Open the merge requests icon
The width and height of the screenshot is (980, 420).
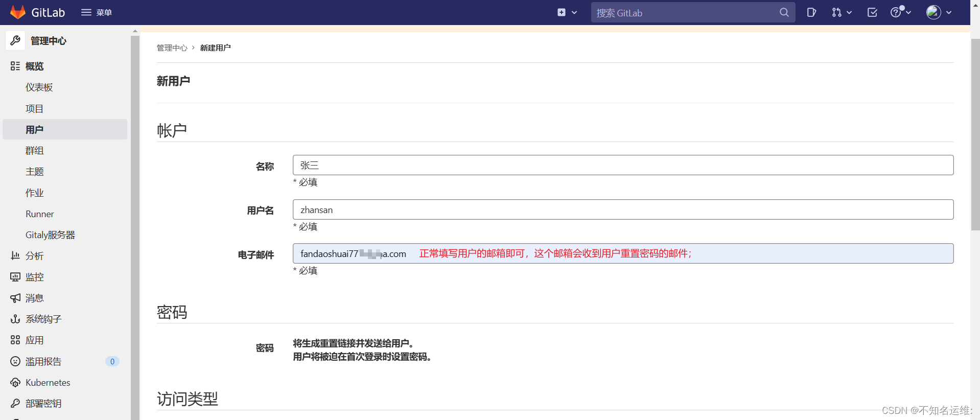836,12
